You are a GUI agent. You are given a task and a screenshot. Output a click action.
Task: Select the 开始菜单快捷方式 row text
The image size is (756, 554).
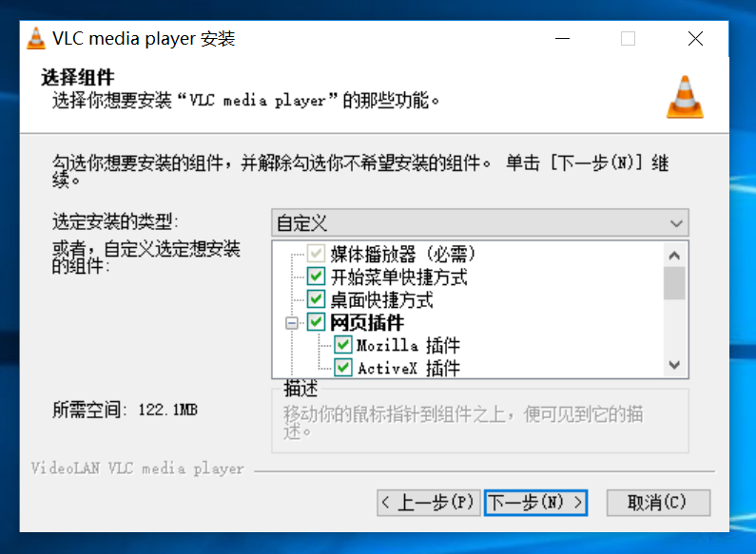point(399,277)
